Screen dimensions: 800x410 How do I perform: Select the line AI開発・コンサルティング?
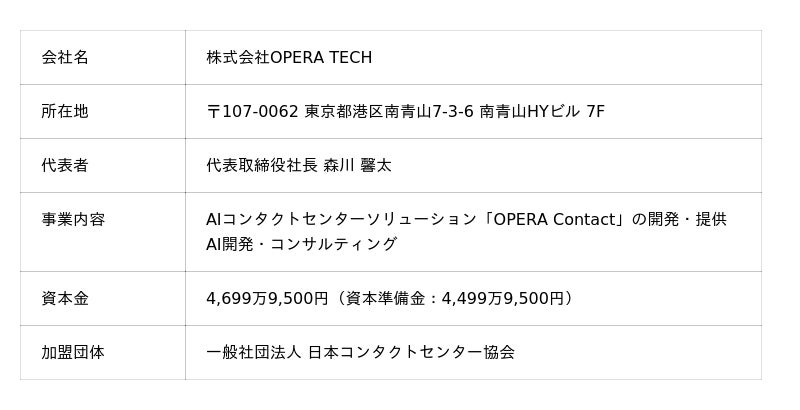301,244
